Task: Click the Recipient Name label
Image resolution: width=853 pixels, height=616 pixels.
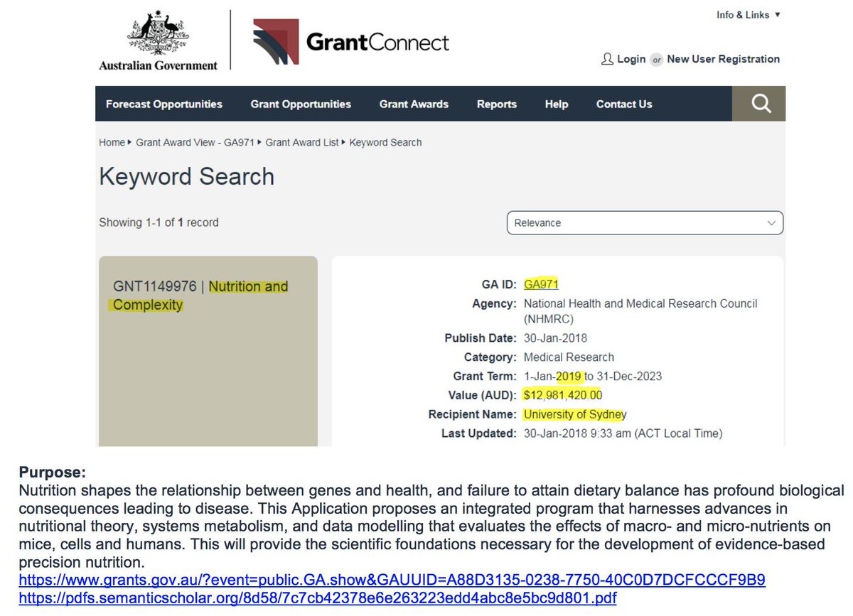Action: [x=472, y=414]
